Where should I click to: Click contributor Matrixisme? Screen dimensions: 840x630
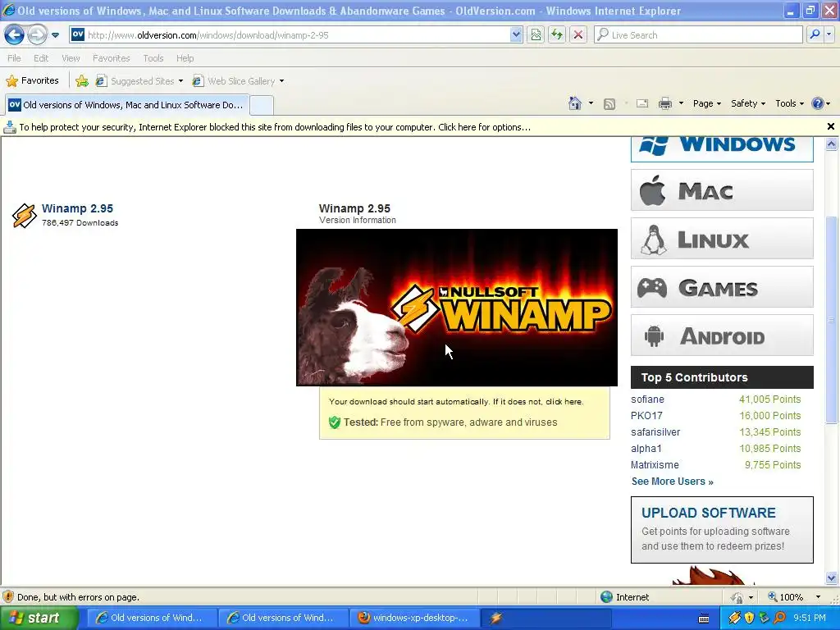click(655, 465)
